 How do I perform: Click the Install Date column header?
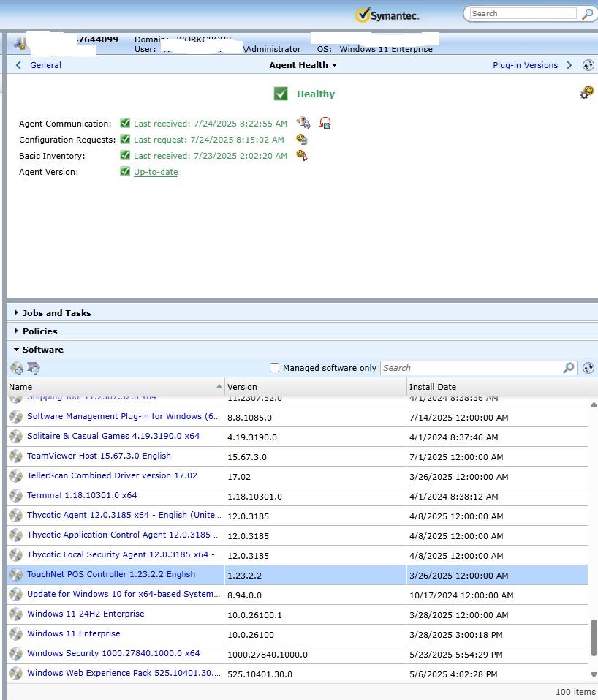point(498,387)
